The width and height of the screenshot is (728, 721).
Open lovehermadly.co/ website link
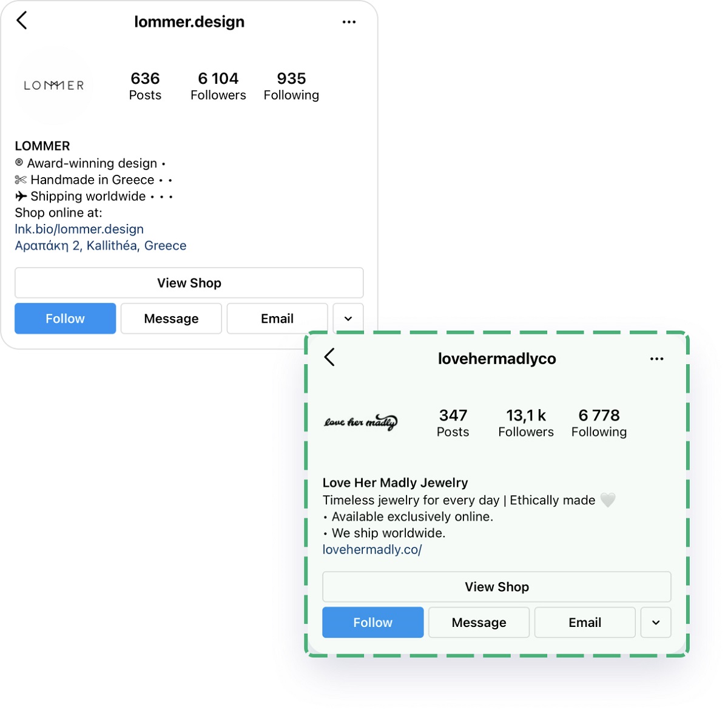coord(372,550)
